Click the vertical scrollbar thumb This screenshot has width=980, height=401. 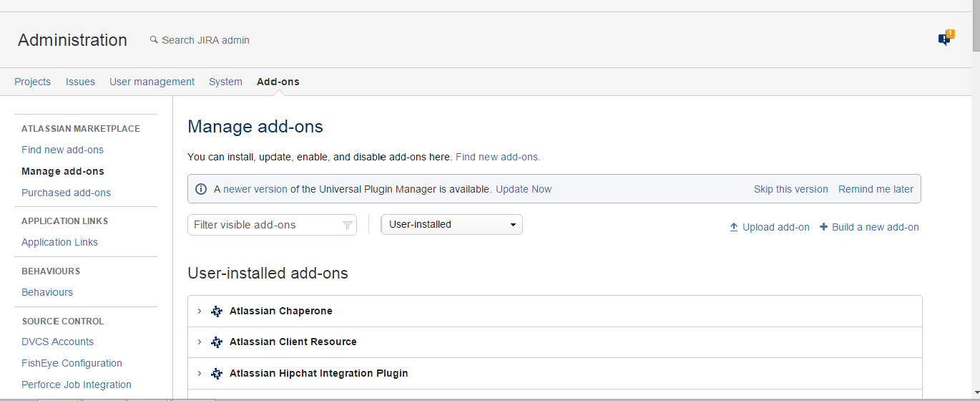coord(976,27)
